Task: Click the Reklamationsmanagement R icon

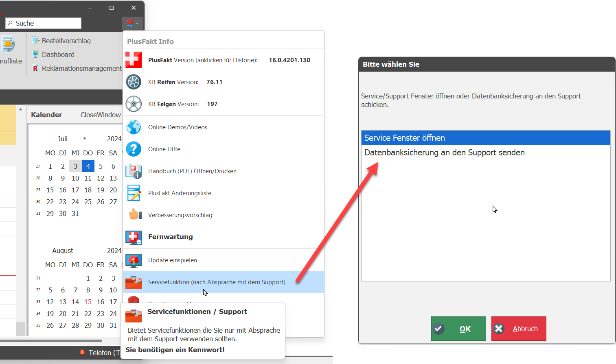Action: click(x=35, y=68)
